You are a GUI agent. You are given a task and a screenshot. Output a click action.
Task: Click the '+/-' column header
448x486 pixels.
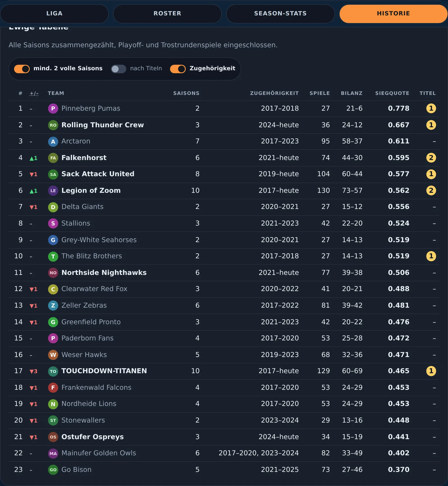click(34, 93)
